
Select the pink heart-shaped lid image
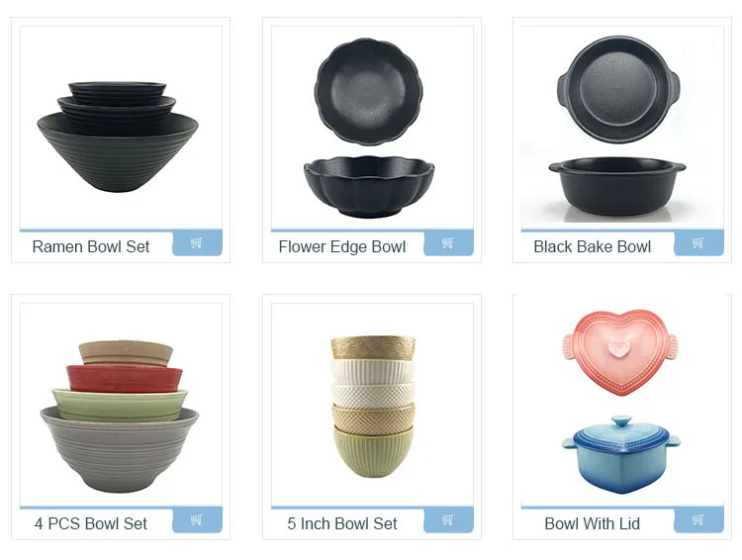620,352
